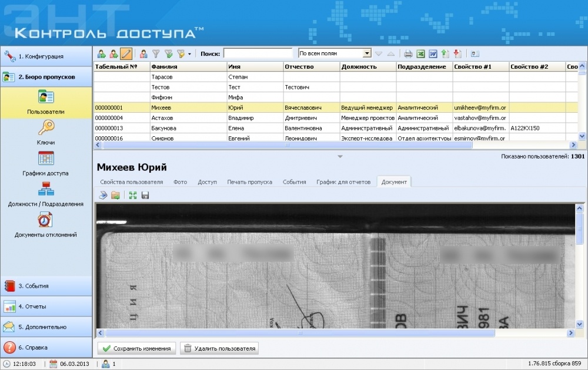Export the table to Word
Viewport: 588px width, 370px height.
433,54
